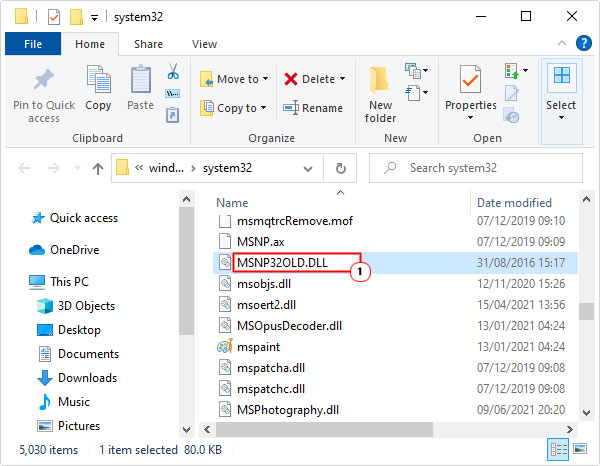Switch to the Share tab
The width and height of the screenshot is (600, 466).
point(148,44)
